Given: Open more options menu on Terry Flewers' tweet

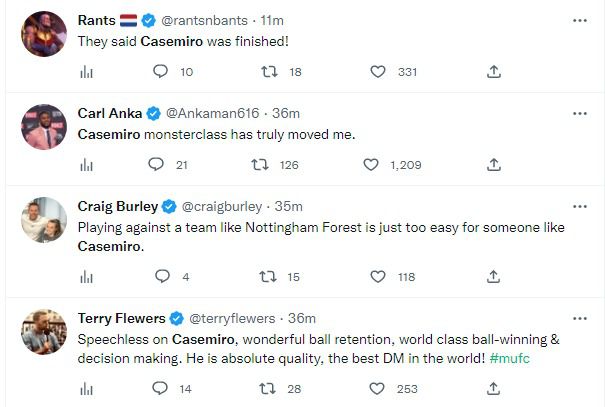Looking at the screenshot, I should click(579, 318).
